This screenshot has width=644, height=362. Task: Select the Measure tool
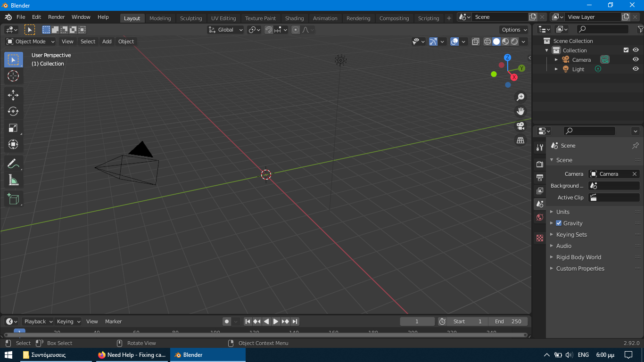click(13, 180)
